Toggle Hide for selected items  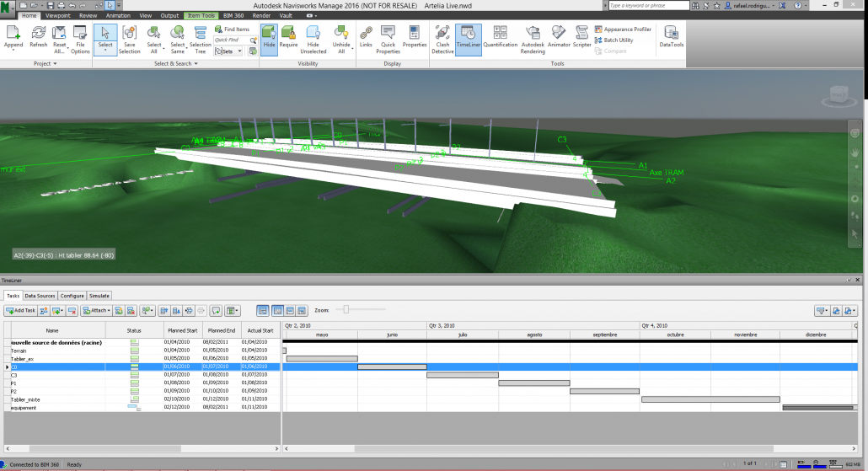269,37
